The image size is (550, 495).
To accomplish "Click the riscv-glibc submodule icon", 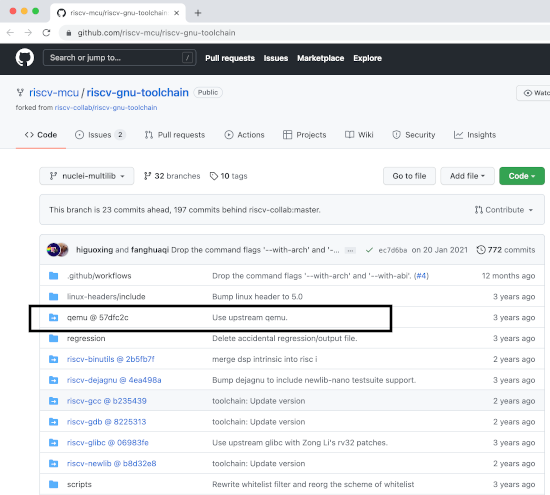I will [x=54, y=442].
